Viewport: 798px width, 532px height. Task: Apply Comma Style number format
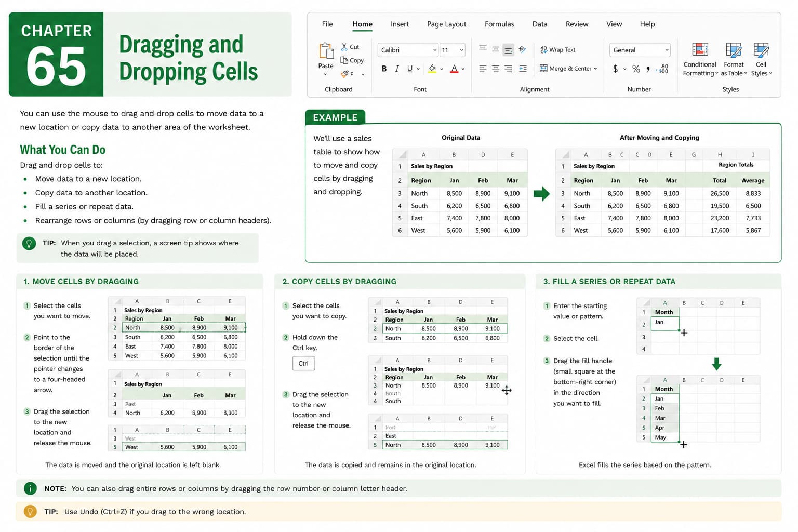648,69
